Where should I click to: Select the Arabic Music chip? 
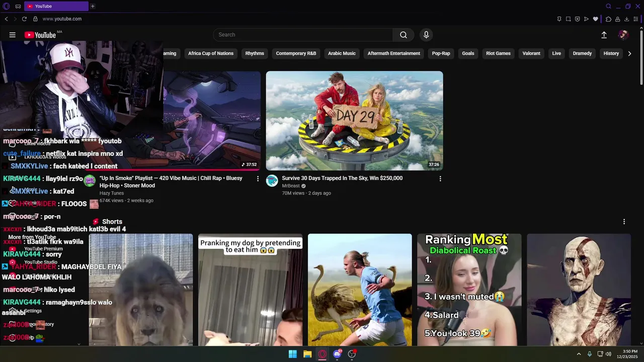click(x=342, y=53)
